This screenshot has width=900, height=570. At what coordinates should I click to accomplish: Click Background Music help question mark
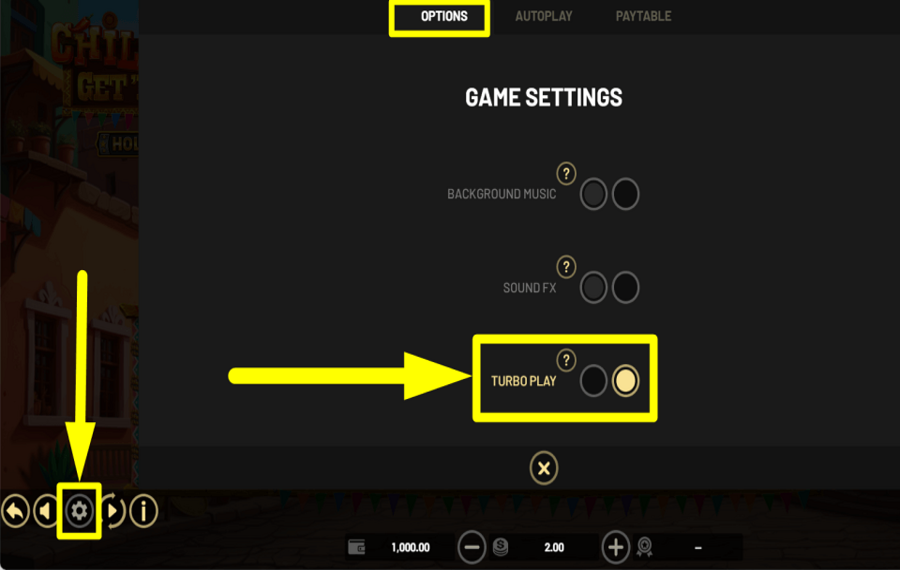click(x=566, y=173)
